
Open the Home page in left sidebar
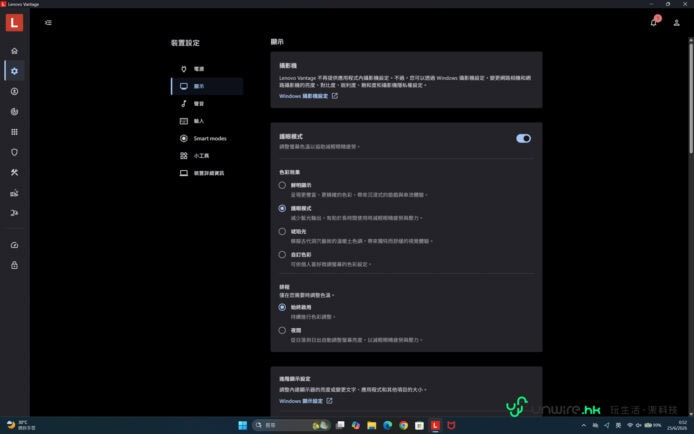[14, 51]
